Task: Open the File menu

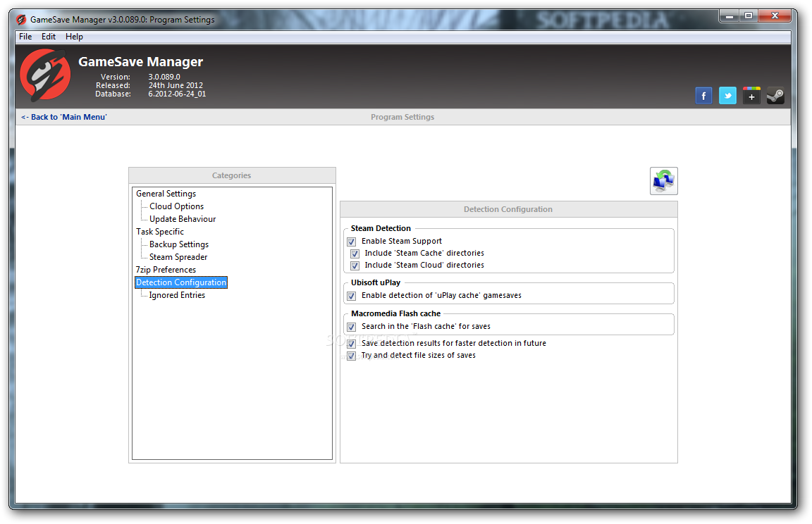Action: (25, 37)
